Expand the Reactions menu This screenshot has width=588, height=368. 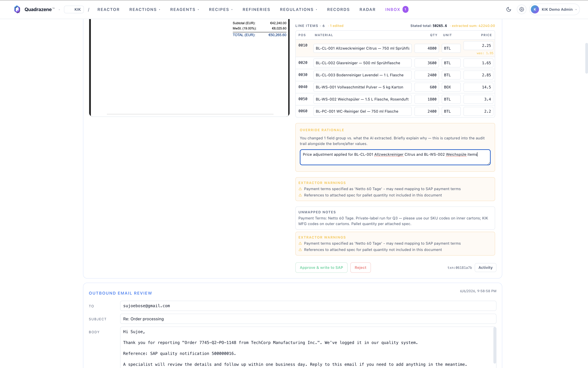145,10
